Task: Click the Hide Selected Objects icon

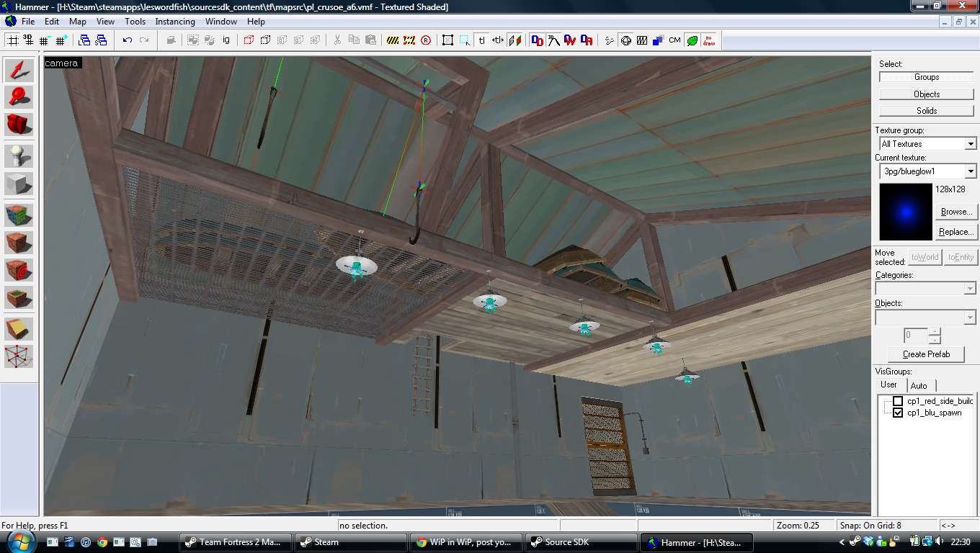Action: [249, 40]
